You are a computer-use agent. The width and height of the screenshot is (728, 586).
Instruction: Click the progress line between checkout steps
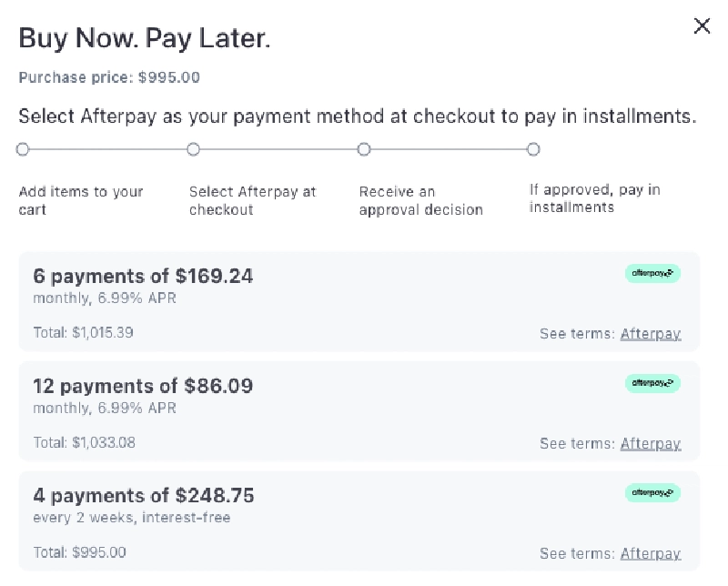pos(278,148)
